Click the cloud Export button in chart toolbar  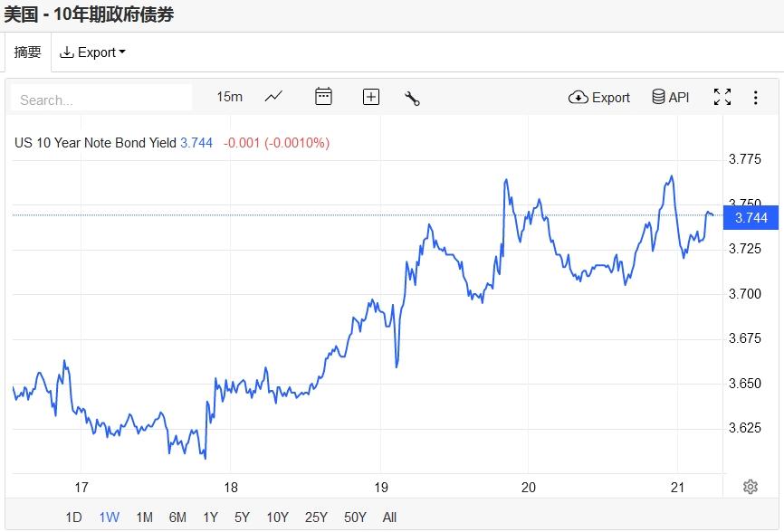599,98
